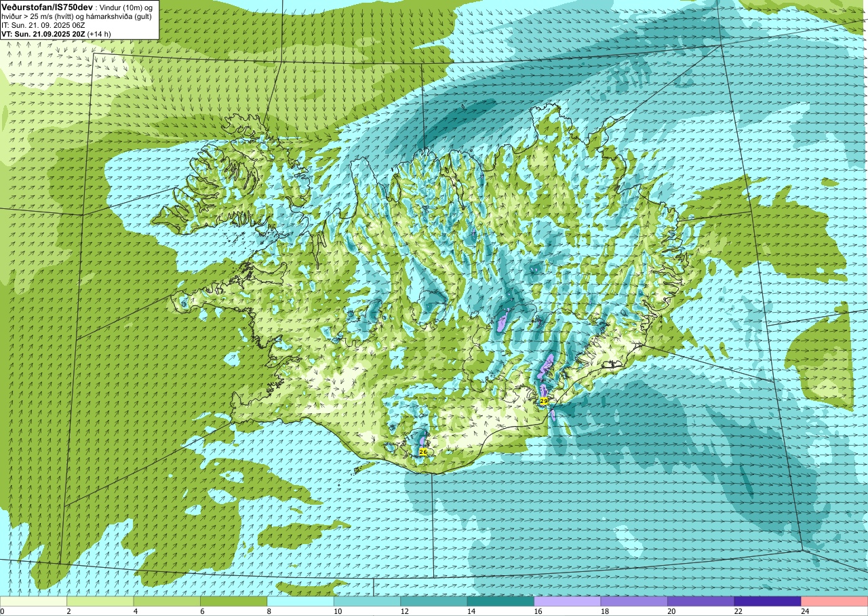Click the legend scale label 24
The width and height of the screenshot is (868, 616).
point(805,611)
